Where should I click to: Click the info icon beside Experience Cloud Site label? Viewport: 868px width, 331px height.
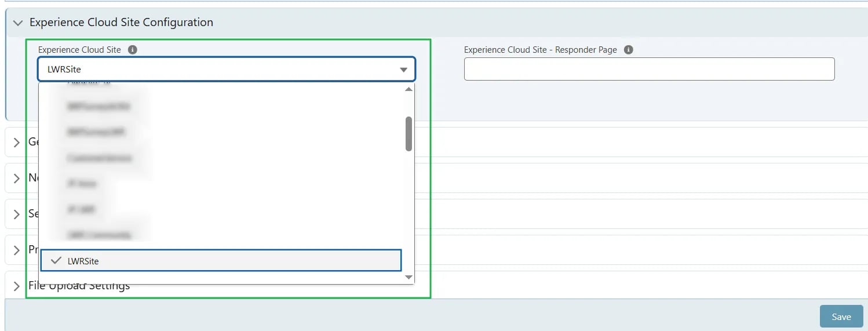pyautogui.click(x=132, y=50)
